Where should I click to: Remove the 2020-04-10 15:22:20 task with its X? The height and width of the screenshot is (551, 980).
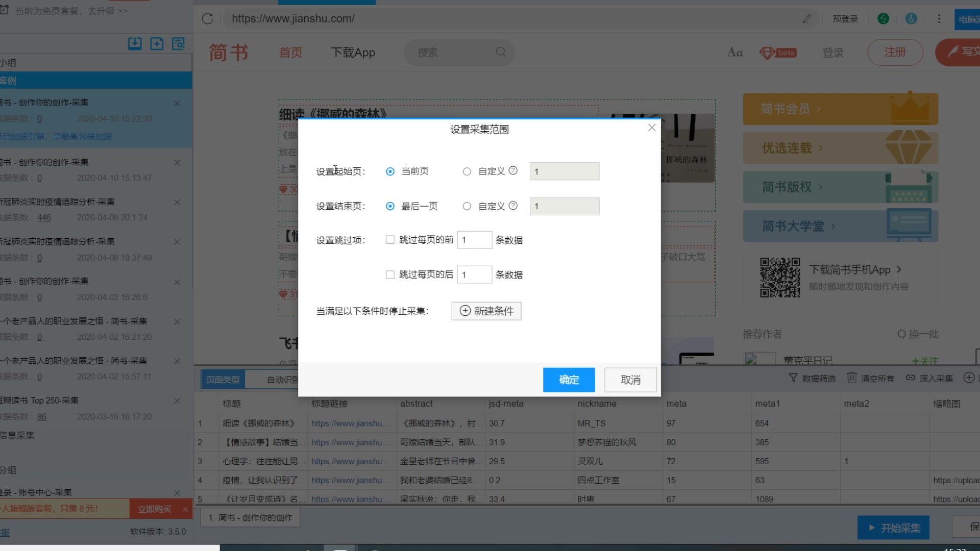tap(177, 103)
